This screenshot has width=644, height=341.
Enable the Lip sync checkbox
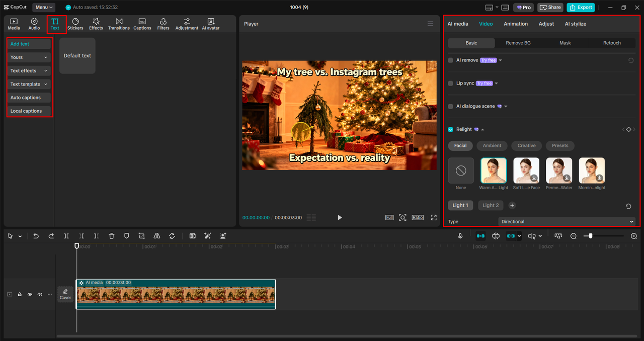tap(450, 83)
